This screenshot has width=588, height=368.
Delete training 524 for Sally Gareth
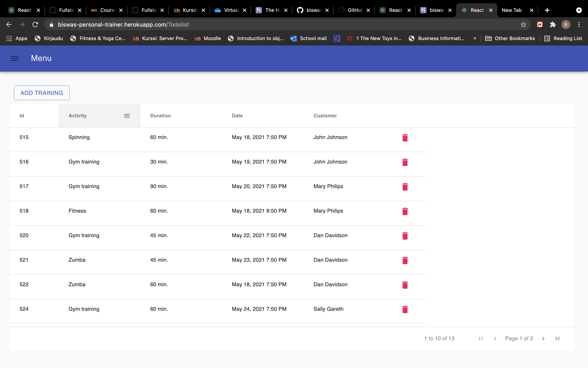click(x=405, y=309)
